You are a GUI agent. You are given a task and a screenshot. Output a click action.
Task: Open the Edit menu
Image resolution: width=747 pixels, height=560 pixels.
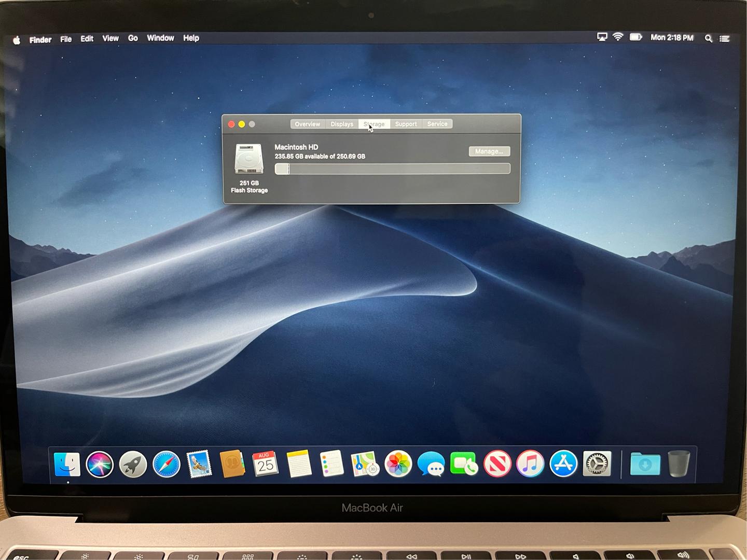pyautogui.click(x=87, y=38)
